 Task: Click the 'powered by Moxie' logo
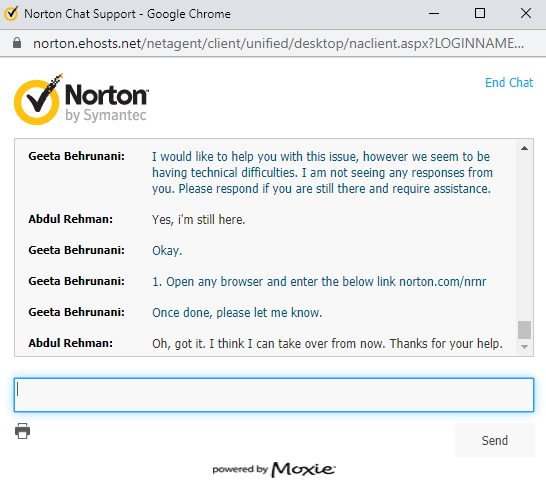coord(274,469)
